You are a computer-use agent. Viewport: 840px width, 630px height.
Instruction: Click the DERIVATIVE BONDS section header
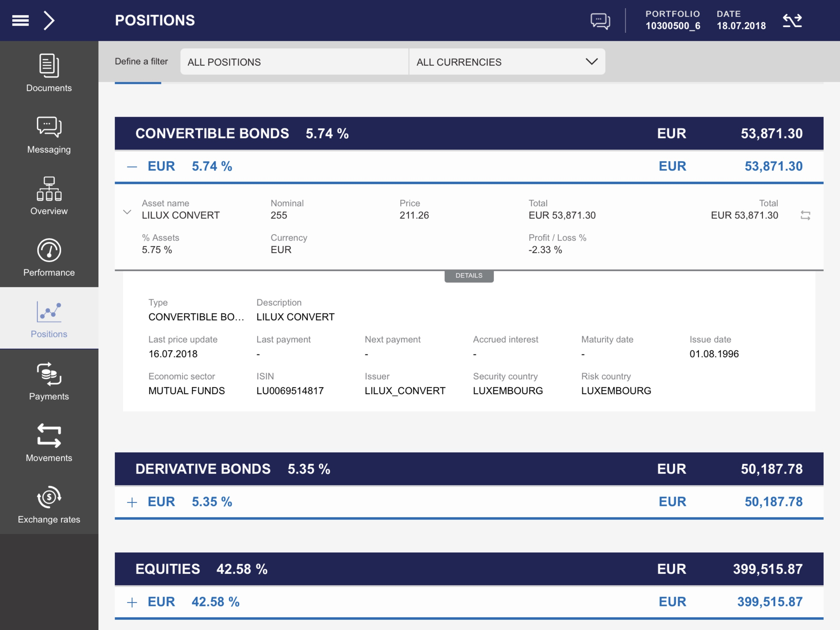click(469, 469)
